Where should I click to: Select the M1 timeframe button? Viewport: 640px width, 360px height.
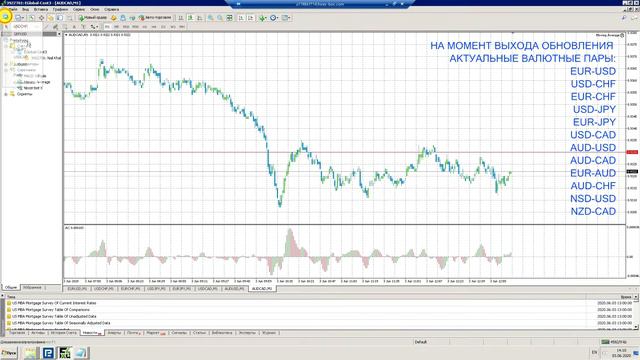point(107,27)
